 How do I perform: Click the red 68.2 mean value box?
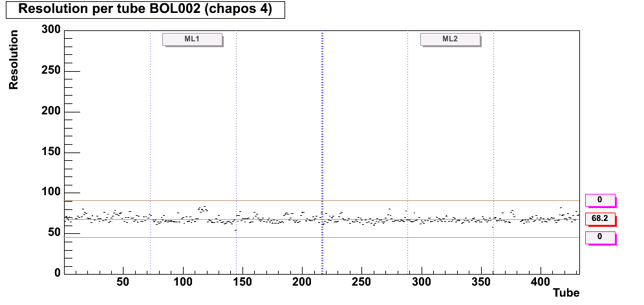tap(600, 219)
